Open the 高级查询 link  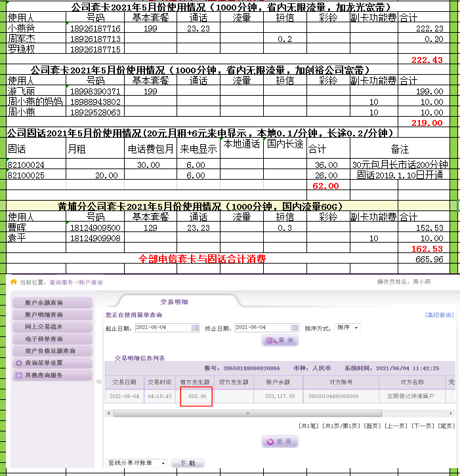[439, 315]
